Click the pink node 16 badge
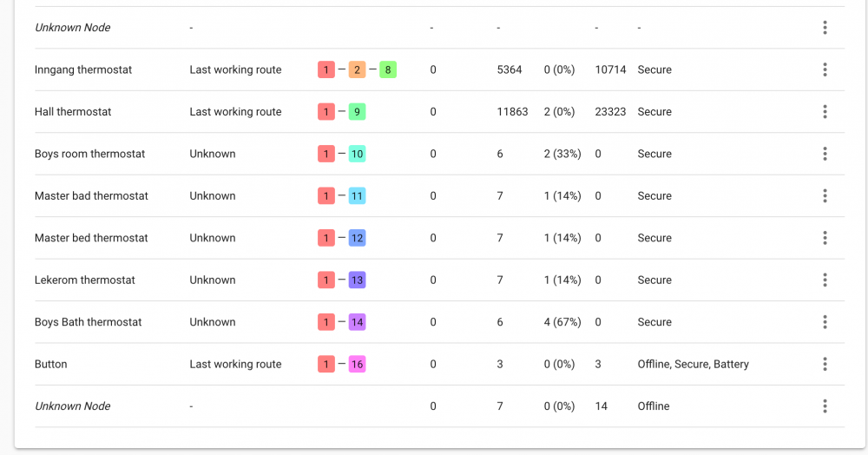 pyautogui.click(x=357, y=364)
